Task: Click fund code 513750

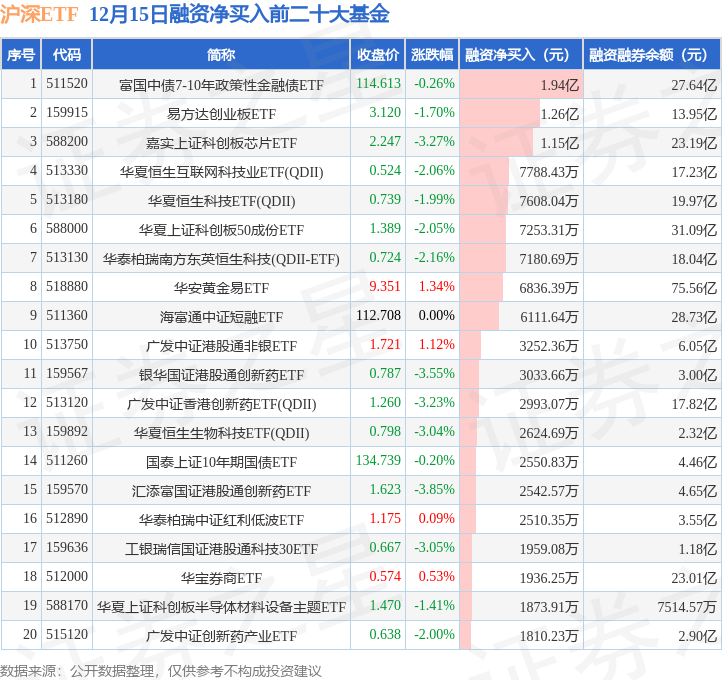Action: point(67,344)
